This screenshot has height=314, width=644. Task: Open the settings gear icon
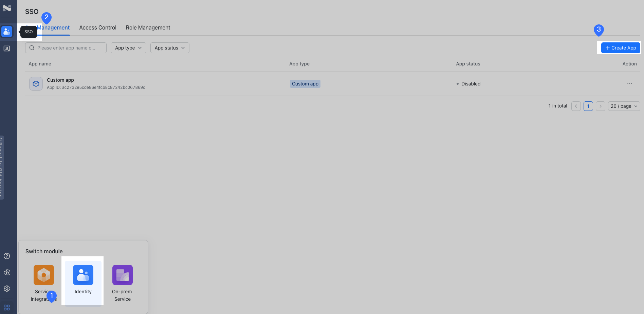click(x=7, y=289)
